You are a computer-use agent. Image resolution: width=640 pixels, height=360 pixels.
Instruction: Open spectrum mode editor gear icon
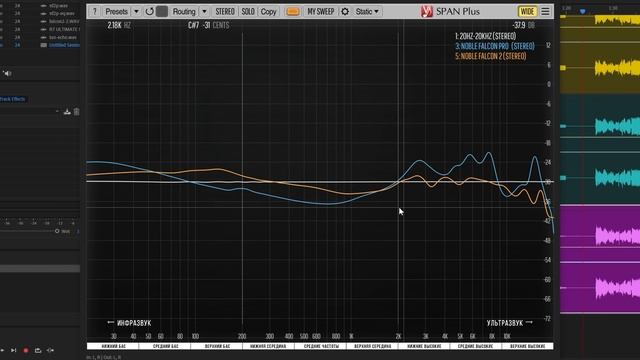[x=345, y=11]
